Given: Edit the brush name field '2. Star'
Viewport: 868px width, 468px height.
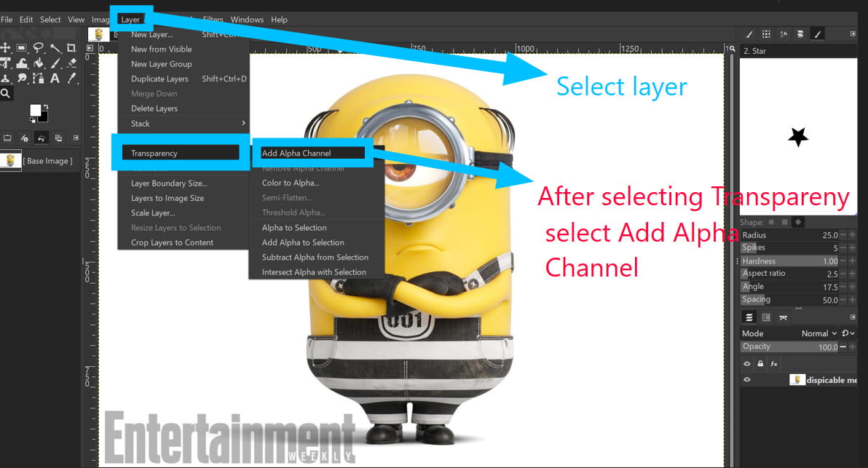Looking at the screenshot, I should (x=797, y=51).
